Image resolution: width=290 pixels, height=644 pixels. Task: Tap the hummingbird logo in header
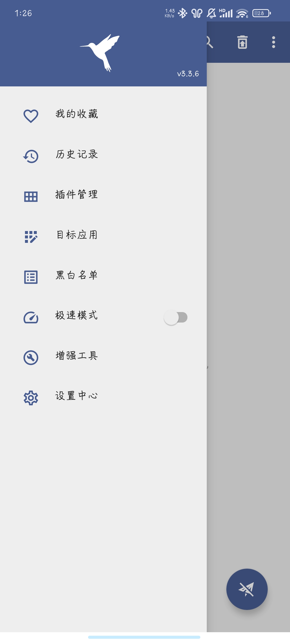click(100, 53)
